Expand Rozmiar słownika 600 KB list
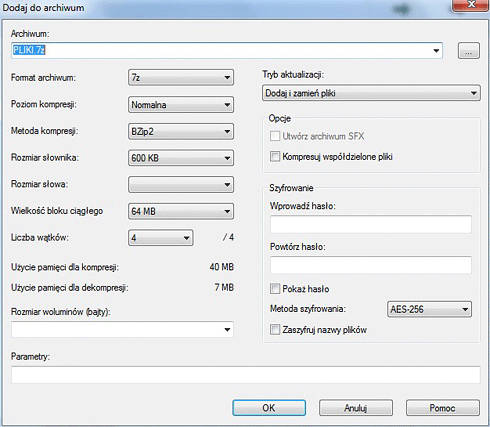Image resolution: width=490 pixels, height=427 pixels. pyautogui.click(x=181, y=158)
